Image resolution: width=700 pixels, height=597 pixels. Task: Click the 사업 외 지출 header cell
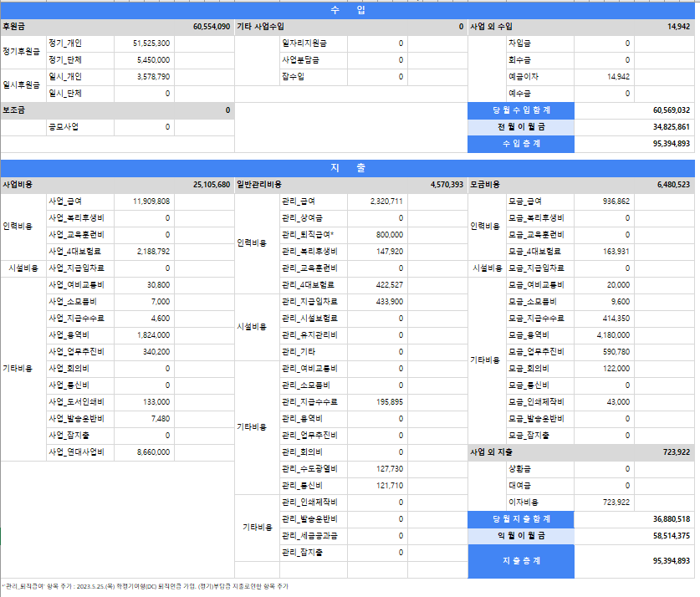click(x=491, y=452)
